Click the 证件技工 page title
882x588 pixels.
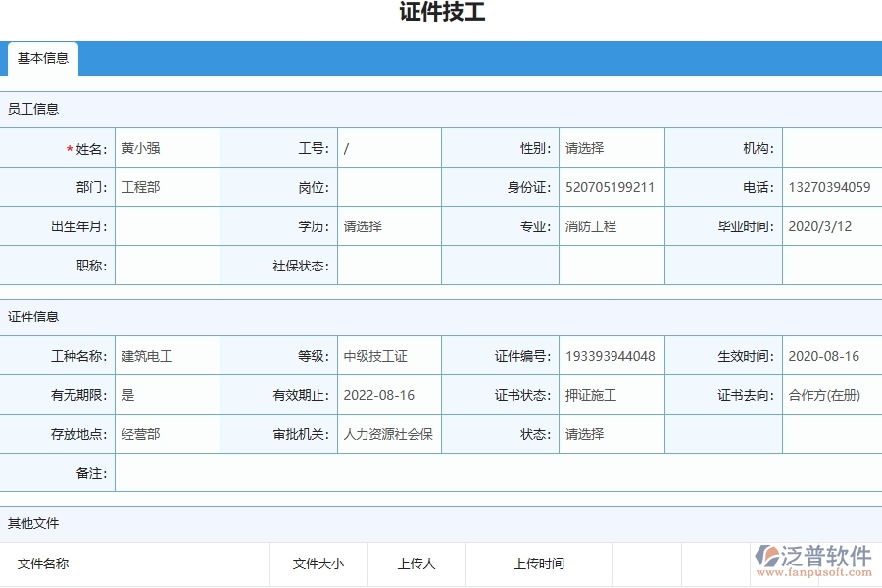point(441,13)
